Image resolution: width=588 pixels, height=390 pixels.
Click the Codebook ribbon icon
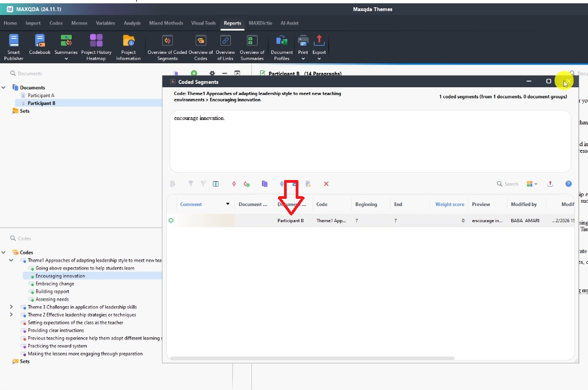coord(39,47)
